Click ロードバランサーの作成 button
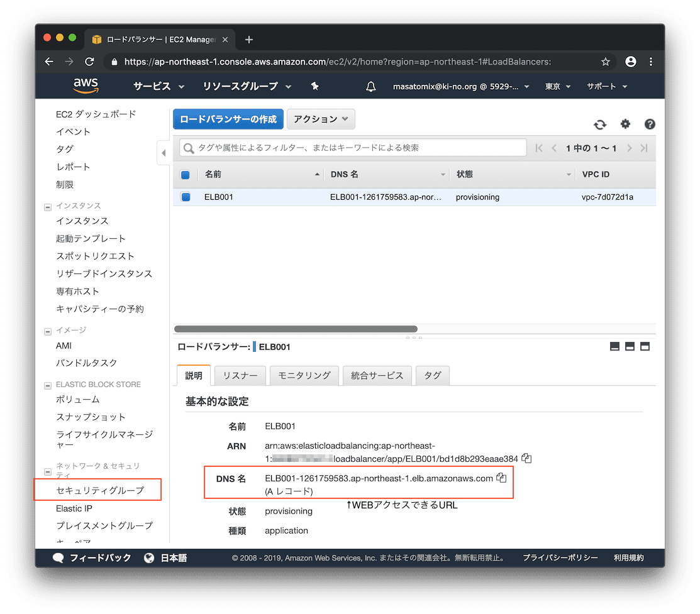 click(228, 119)
